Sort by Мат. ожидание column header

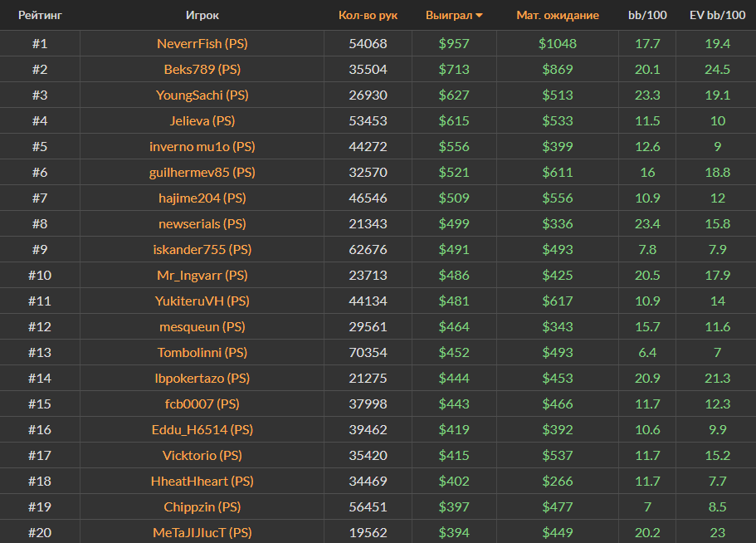557,15
